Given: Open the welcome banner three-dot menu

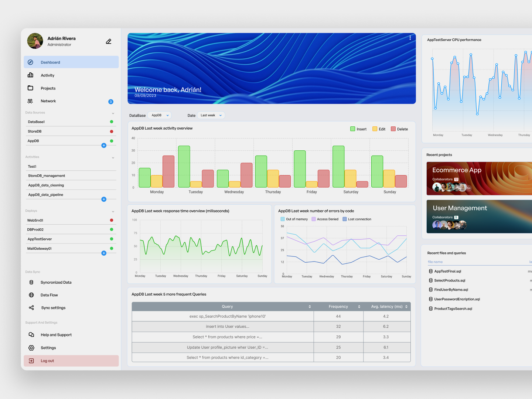Looking at the screenshot, I should click(410, 37).
